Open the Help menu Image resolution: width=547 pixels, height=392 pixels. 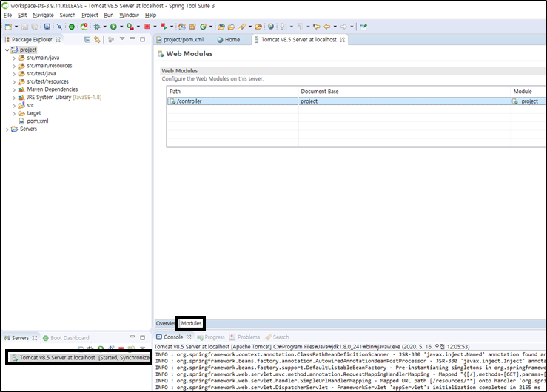point(150,15)
